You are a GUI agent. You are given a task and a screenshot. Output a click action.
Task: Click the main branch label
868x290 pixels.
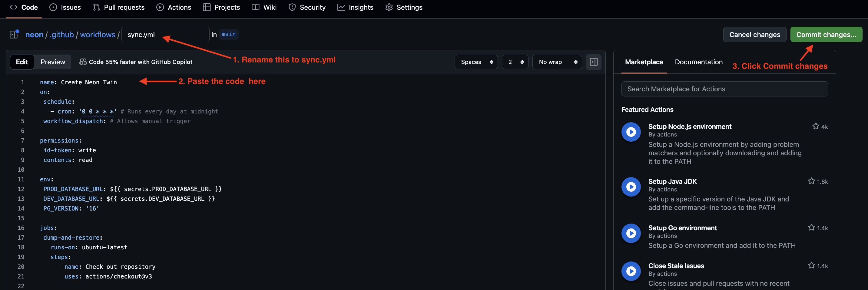(228, 34)
